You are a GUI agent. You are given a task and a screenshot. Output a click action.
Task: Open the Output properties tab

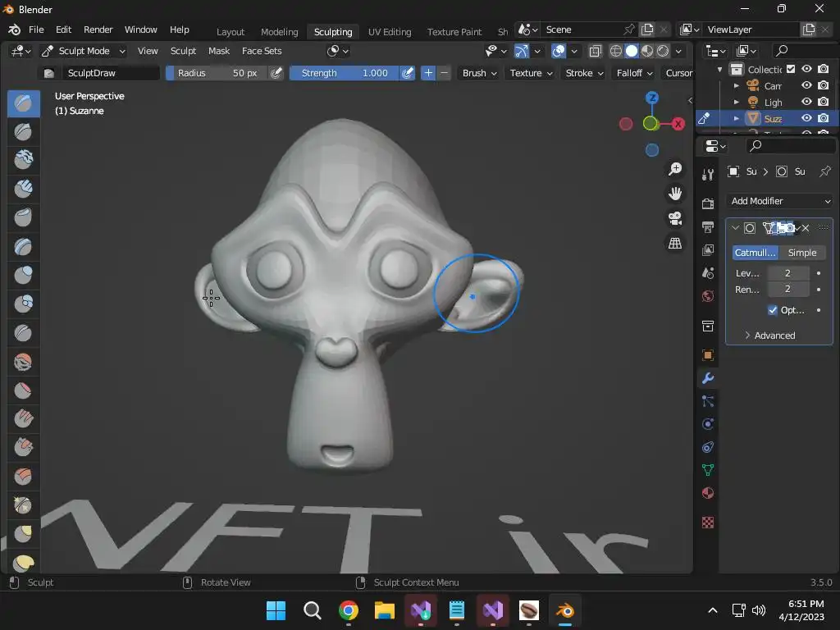tap(708, 227)
